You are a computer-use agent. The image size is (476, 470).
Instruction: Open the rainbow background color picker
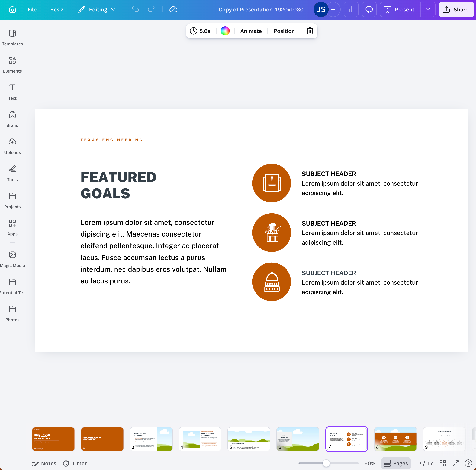(x=225, y=31)
